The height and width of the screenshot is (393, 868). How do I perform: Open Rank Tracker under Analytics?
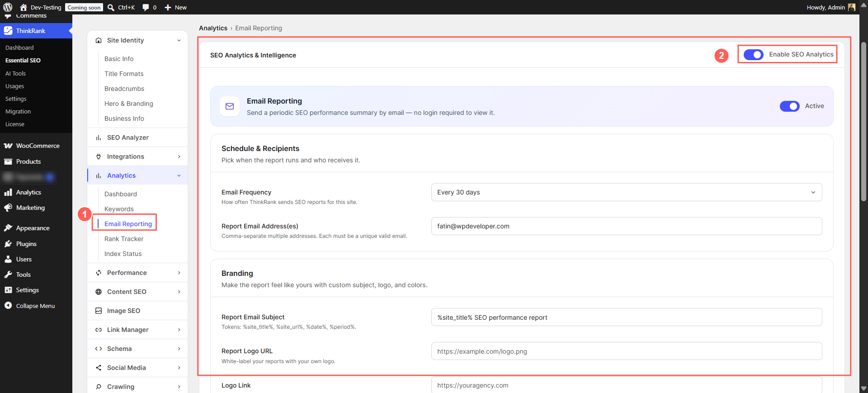pyautogui.click(x=124, y=239)
